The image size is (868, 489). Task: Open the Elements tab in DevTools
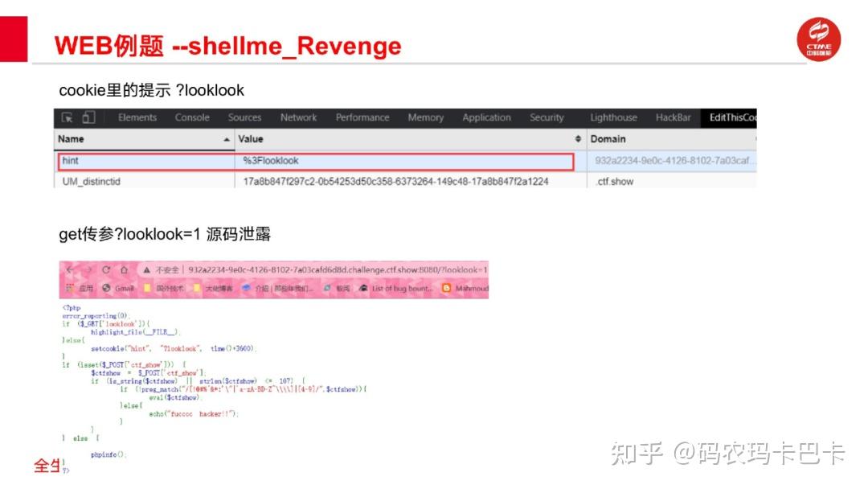137,117
